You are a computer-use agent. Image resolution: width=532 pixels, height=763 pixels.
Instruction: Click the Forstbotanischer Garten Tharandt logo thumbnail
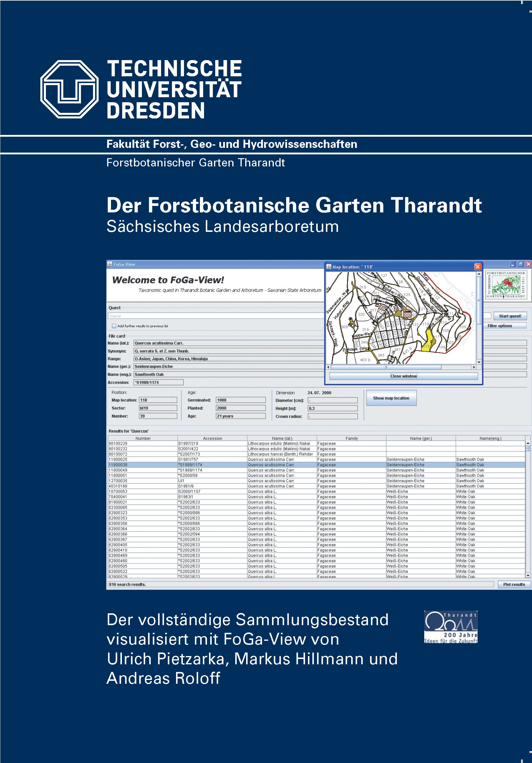click(x=506, y=285)
